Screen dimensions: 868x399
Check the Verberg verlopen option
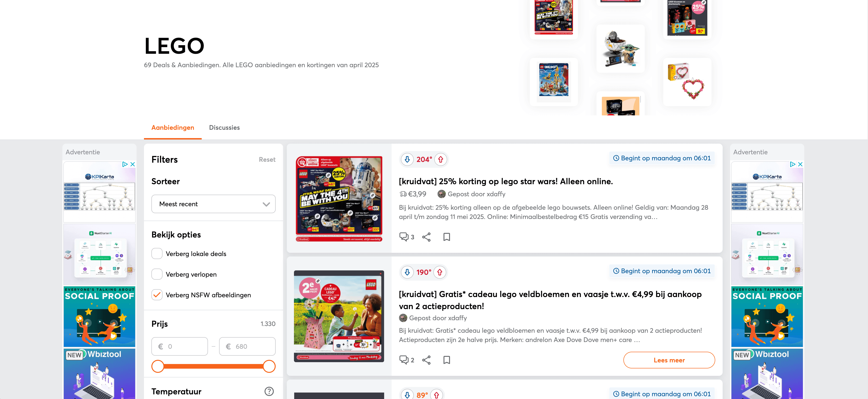[x=157, y=274]
